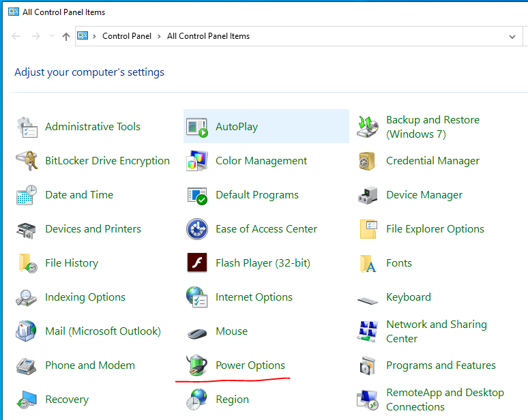
Task: Expand the chevron before Control Panel breadcrumb
Action: point(94,36)
